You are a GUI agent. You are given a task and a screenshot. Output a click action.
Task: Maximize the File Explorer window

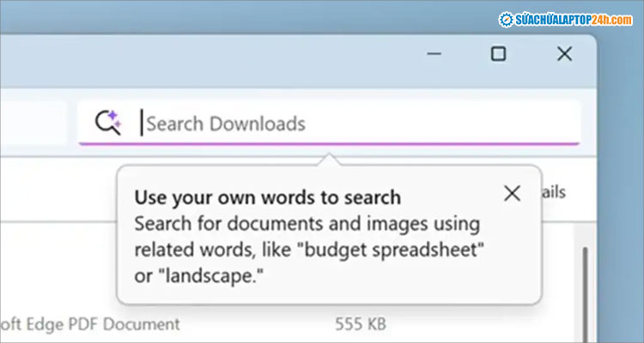tap(498, 54)
